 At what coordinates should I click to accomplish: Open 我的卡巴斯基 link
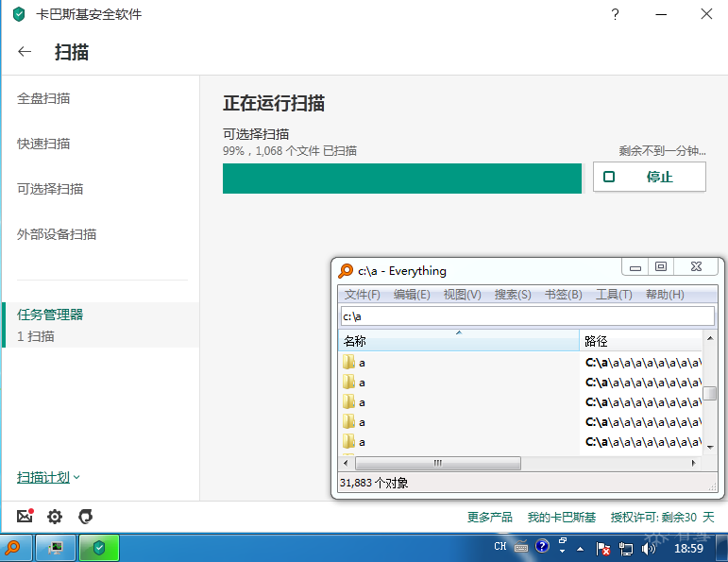561,517
